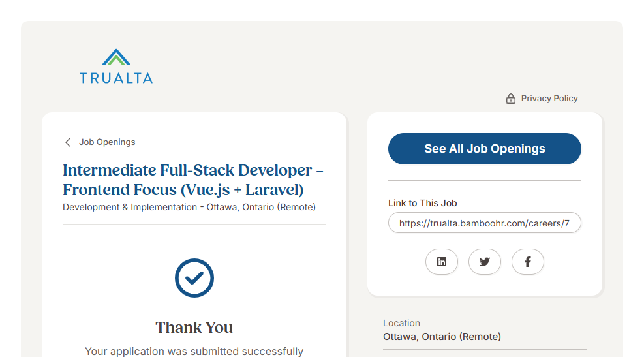Click the Intermediate Full-Stack Developer job title
The height and width of the screenshot is (357, 644).
pos(193,180)
